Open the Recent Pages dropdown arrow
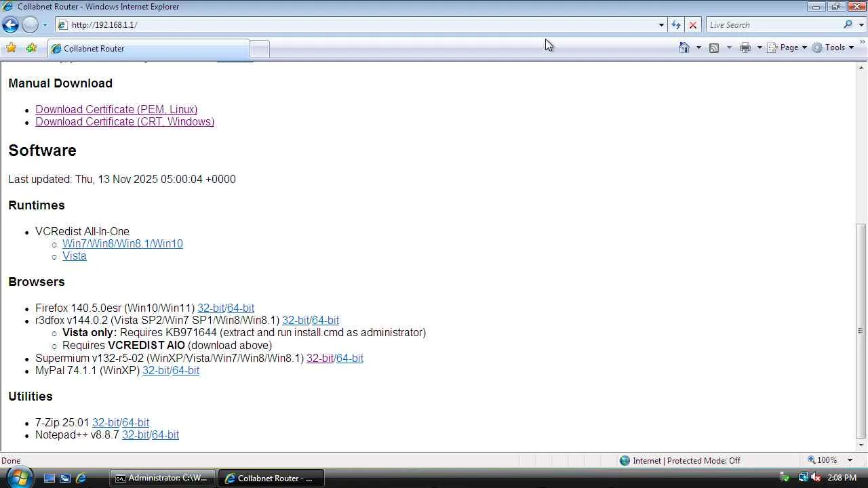Image resolution: width=868 pixels, height=488 pixels. [x=45, y=25]
